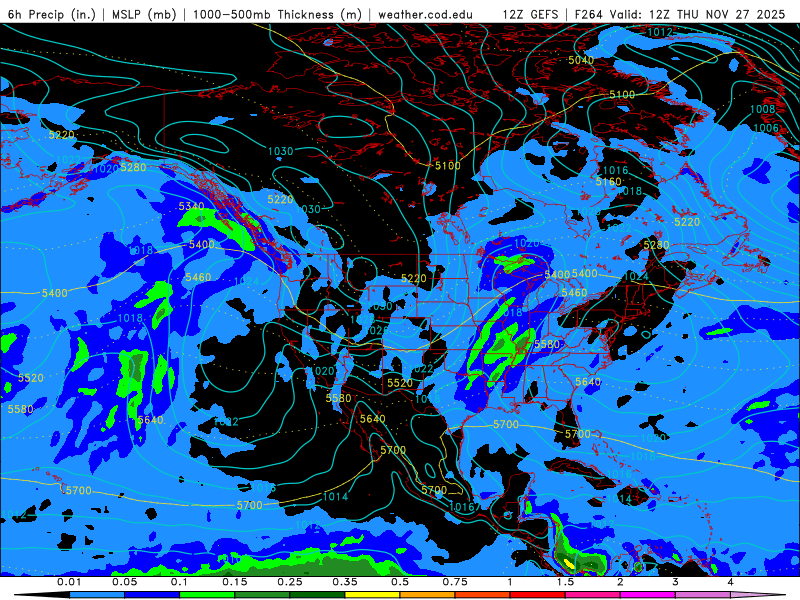Select the yellow legend color swatch
The width and height of the screenshot is (800, 600).
372,595
